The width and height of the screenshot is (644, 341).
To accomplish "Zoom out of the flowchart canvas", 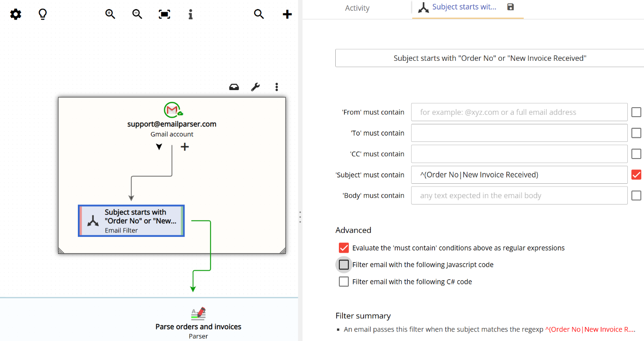I will (137, 14).
